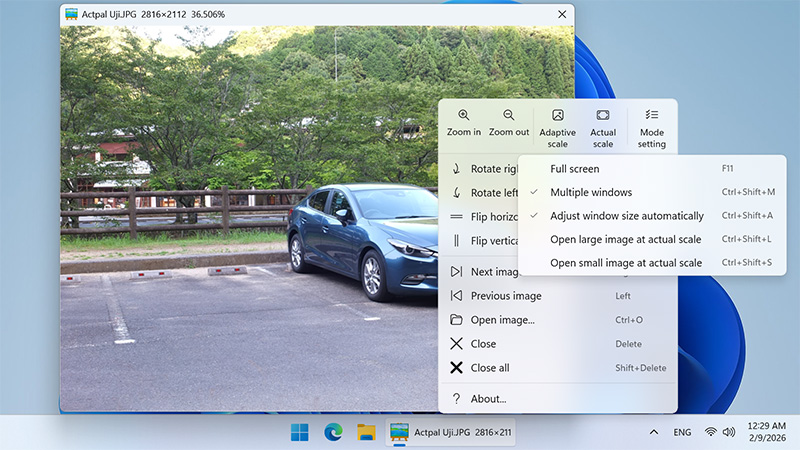Click the Rotate left icon

coord(456,193)
